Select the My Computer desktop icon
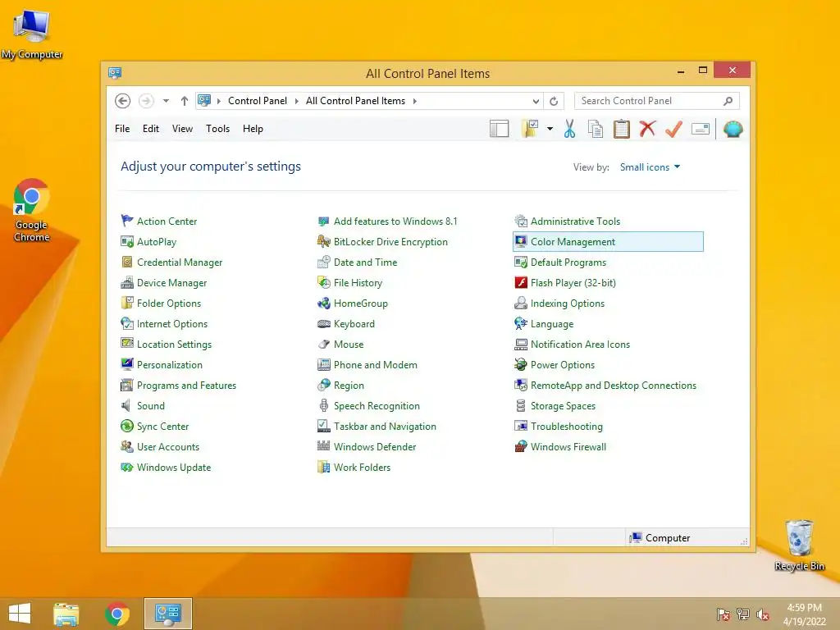 tap(32, 33)
